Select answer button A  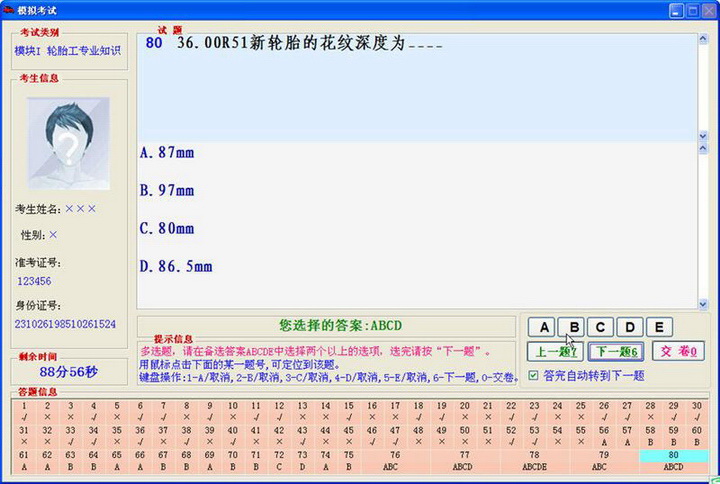542,327
